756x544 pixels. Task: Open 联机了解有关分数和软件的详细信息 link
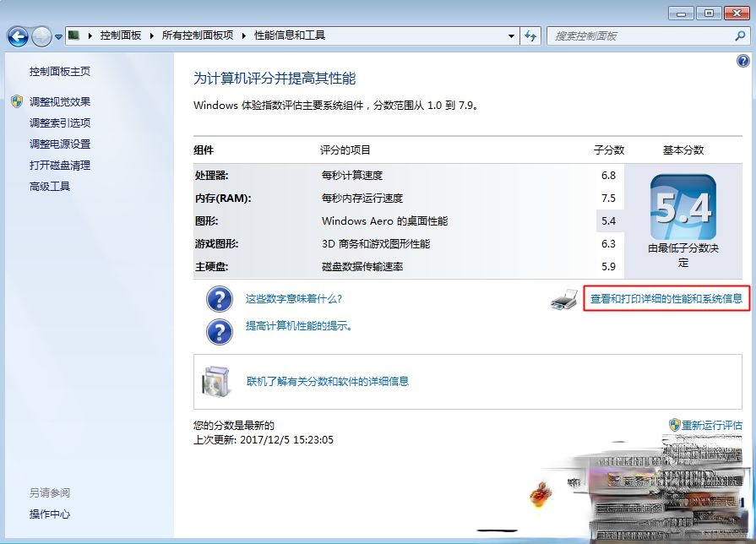click(x=328, y=382)
